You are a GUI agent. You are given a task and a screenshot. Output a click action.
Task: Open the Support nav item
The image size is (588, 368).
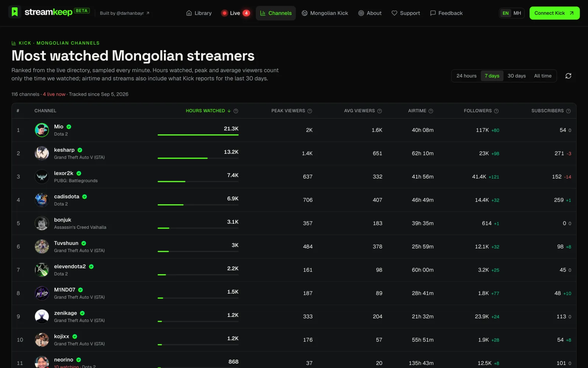tap(406, 13)
